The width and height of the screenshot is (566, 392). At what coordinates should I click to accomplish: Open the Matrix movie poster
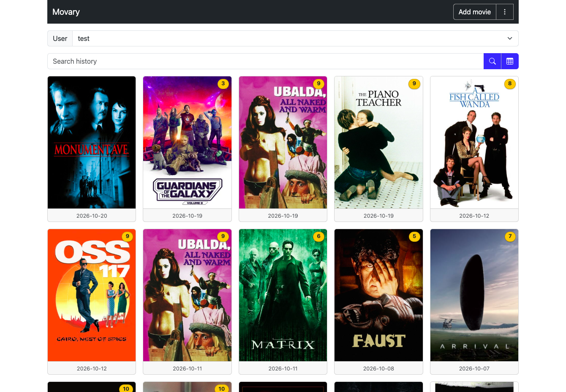[x=283, y=295]
